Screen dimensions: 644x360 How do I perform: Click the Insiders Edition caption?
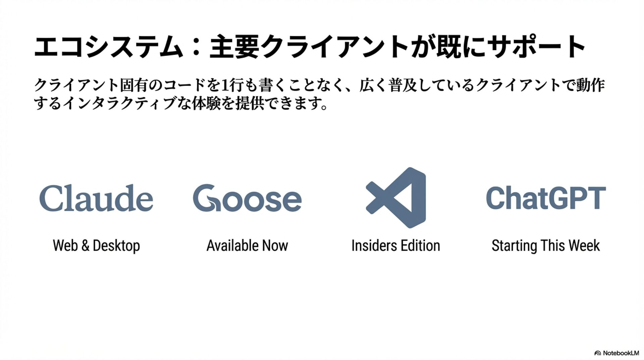point(396,245)
